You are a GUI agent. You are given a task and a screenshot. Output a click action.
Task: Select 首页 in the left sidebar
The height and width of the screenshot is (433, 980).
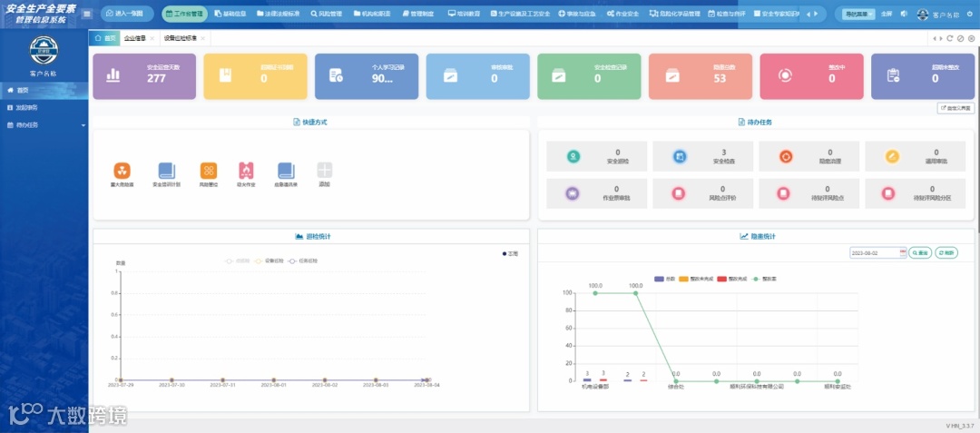[x=44, y=90]
